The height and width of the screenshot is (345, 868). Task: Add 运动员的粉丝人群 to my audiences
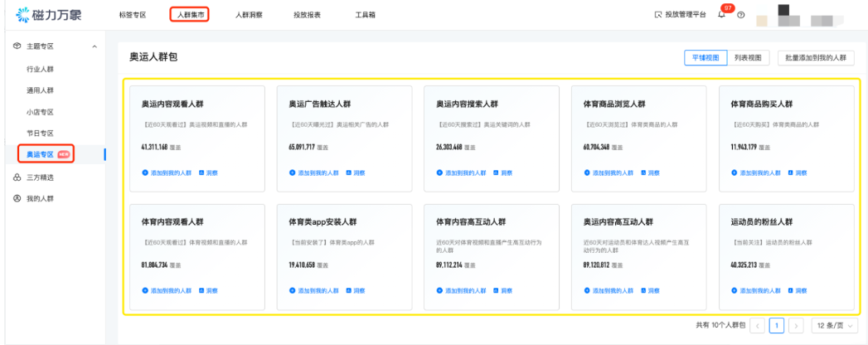point(756,290)
